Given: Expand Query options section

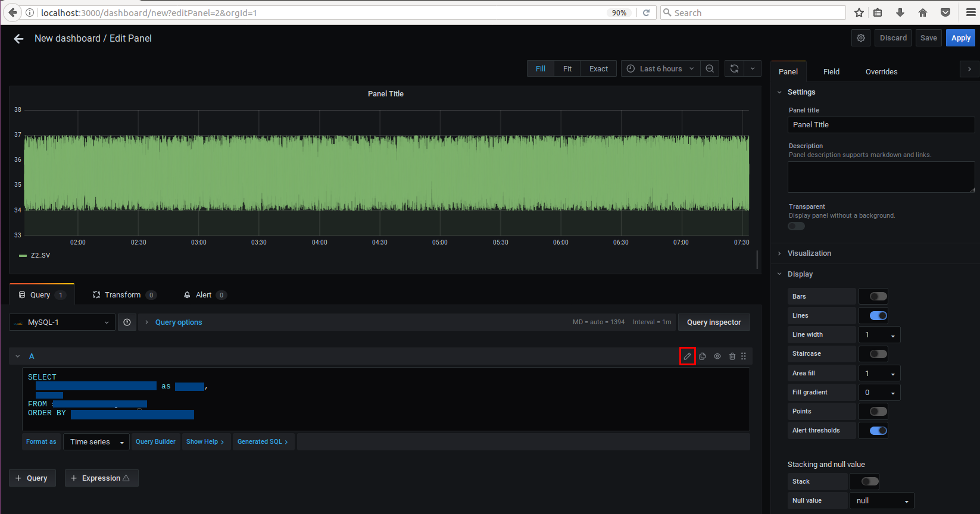Looking at the screenshot, I should [x=179, y=322].
